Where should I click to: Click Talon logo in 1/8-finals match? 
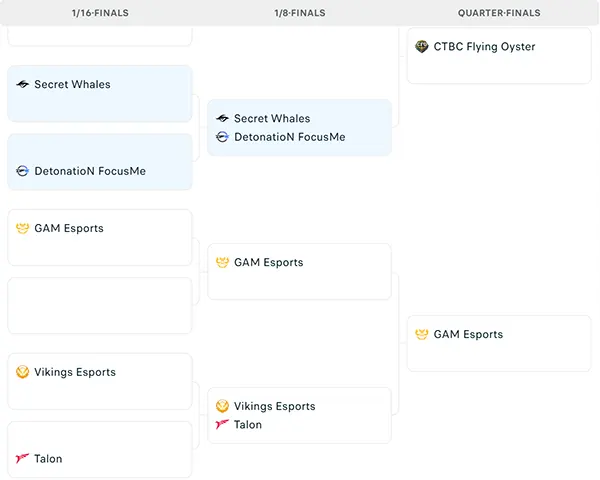click(x=222, y=424)
